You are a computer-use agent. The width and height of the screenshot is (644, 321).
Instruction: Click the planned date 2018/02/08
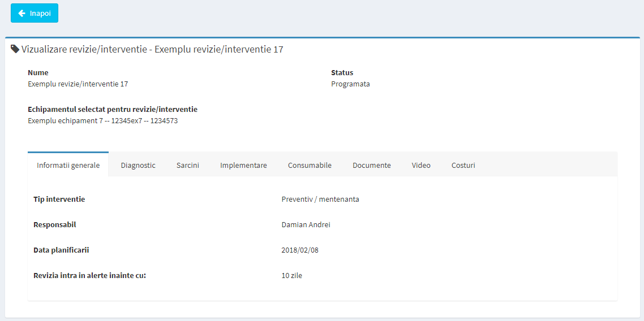300,250
